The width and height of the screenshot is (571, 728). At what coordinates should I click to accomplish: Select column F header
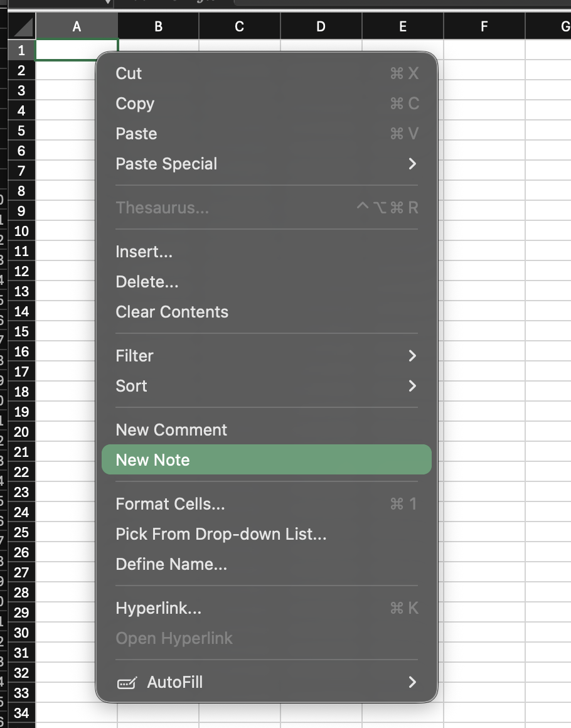pyautogui.click(x=484, y=26)
